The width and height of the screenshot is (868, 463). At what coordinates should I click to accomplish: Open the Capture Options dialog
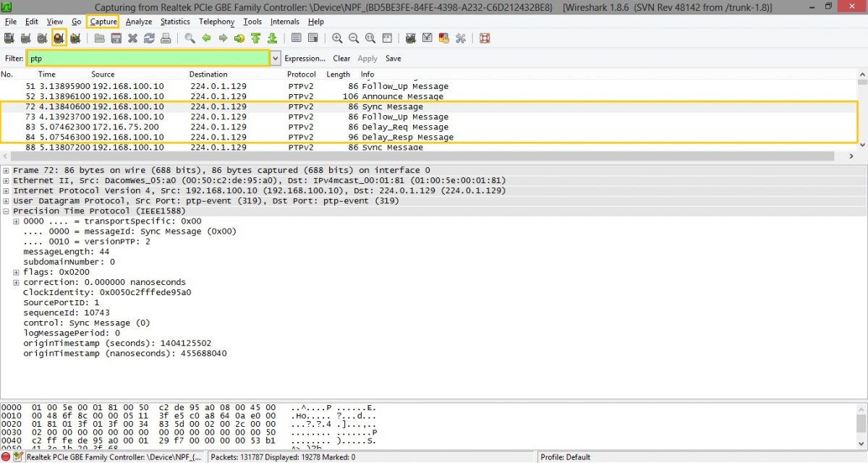click(25, 38)
